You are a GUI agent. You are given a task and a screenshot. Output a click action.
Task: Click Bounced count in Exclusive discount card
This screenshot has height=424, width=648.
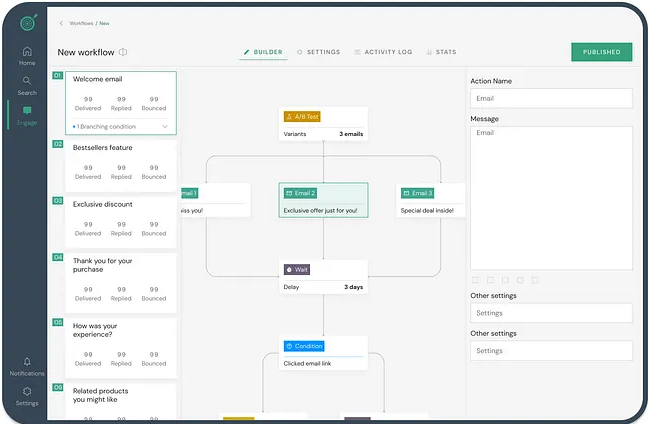pos(154,224)
